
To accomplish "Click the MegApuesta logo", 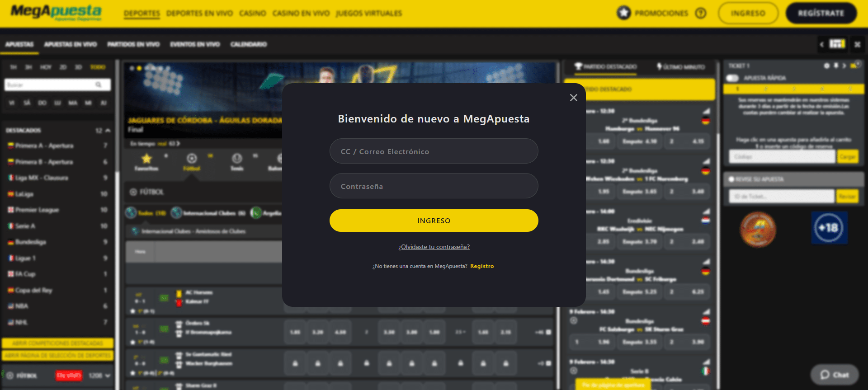I will point(56,12).
